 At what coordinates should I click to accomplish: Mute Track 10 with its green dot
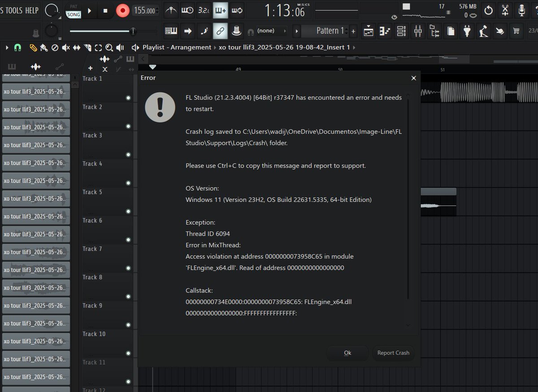click(x=128, y=353)
